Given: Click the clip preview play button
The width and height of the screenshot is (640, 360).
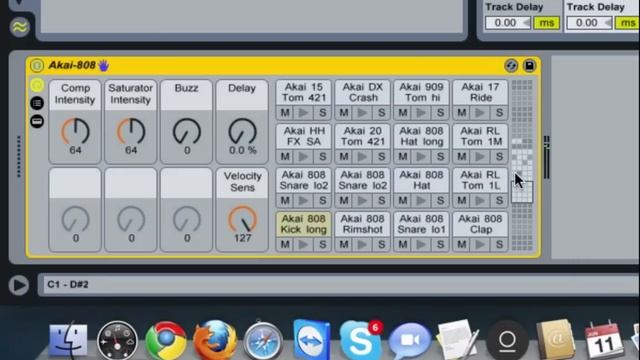Looking at the screenshot, I should click(19, 285).
